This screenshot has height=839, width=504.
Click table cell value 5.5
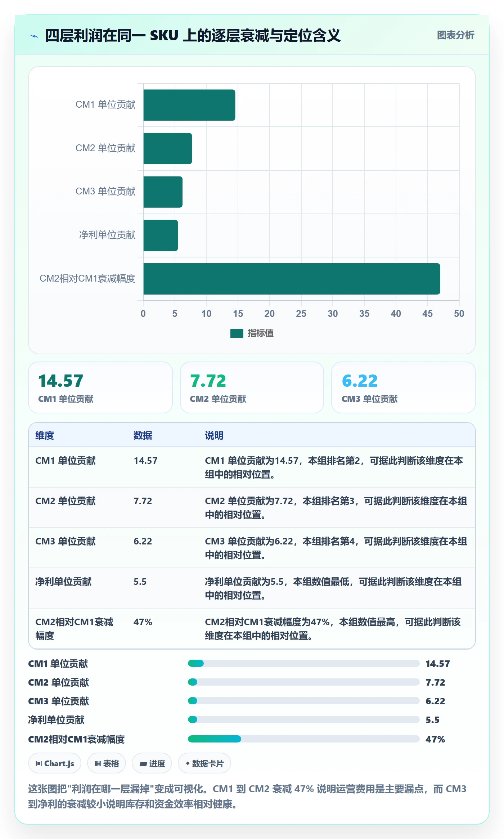tap(140, 582)
